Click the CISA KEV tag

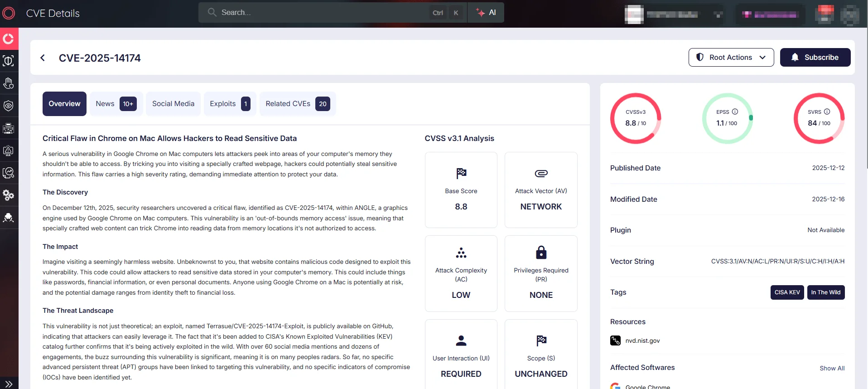tap(787, 292)
